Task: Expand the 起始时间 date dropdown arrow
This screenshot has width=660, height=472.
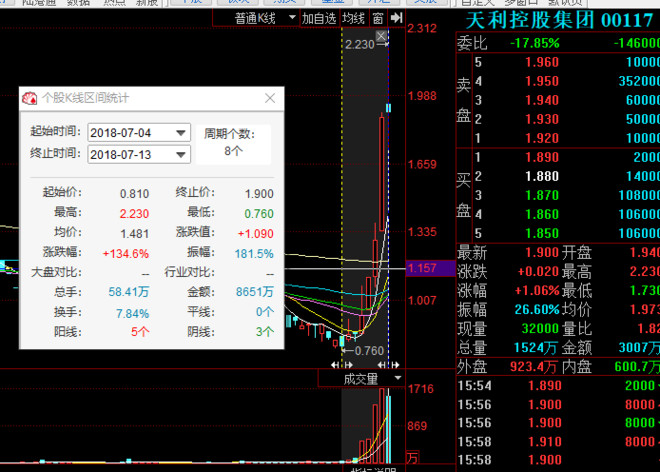Action: (181, 133)
